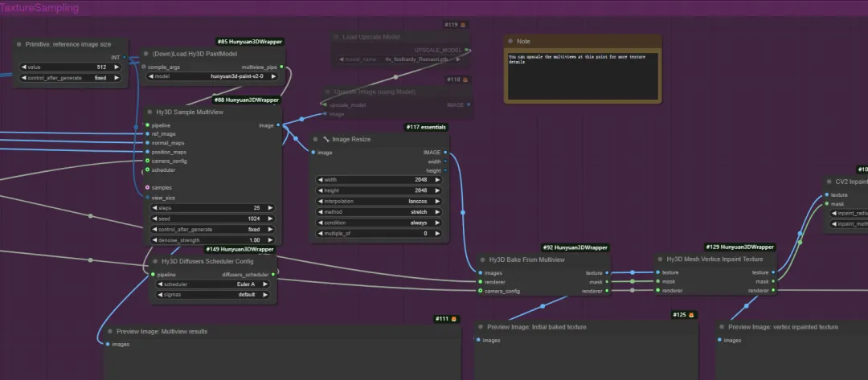This screenshot has height=380, width=868.
Task: Click the #85 Hunyuan3DWrapper badge
Action: pos(250,42)
